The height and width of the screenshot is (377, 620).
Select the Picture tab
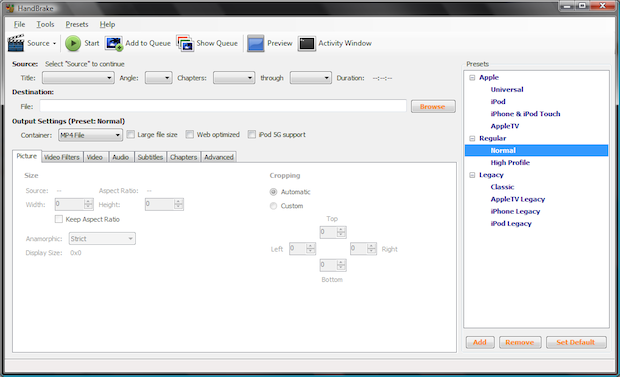tap(26, 156)
